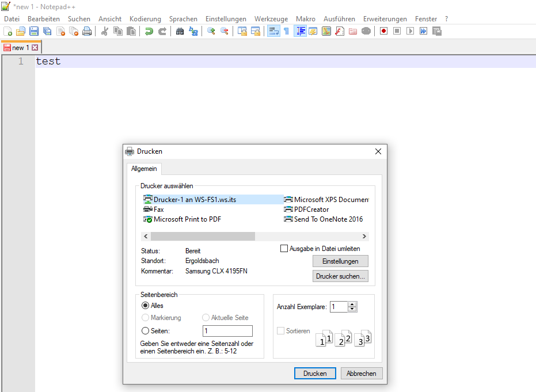Save all files toolbar icon

(x=47, y=32)
